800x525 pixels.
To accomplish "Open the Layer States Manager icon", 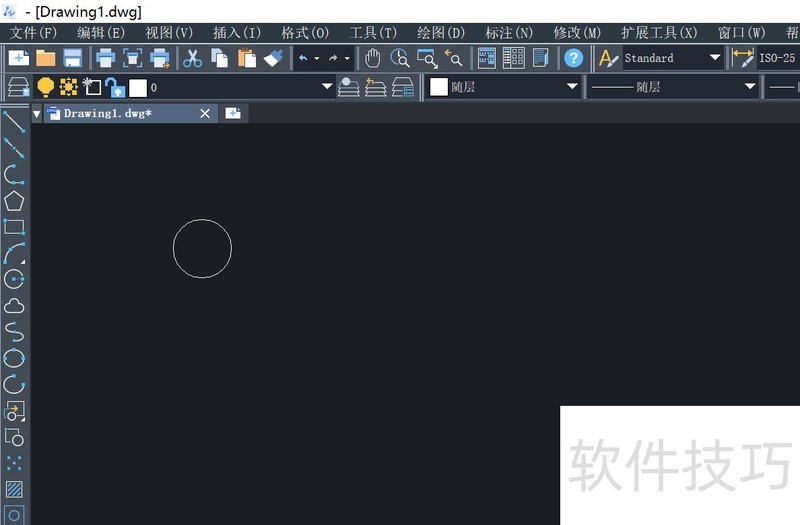I will click(x=403, y=87).
